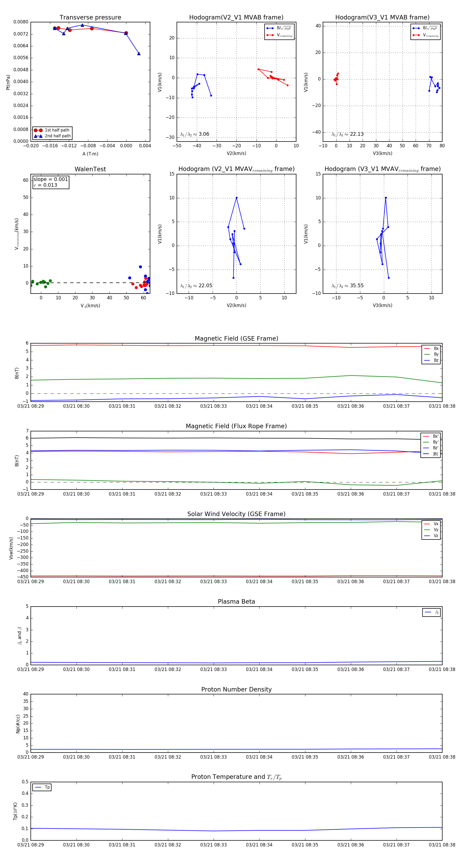
Task: Click the 'Vsw(km/s)' axis label
Action: [11, 548]
